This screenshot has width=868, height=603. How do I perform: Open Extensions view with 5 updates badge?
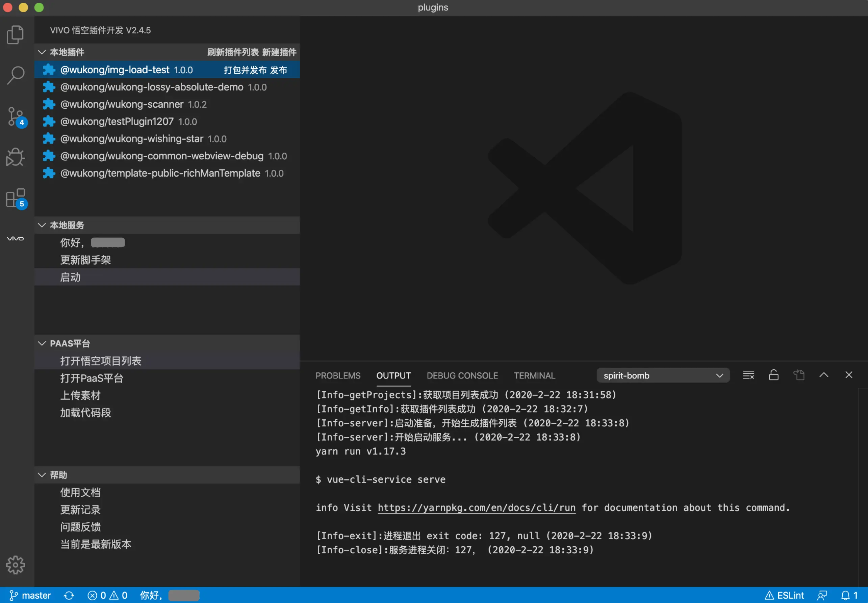(x=15, y=198)
